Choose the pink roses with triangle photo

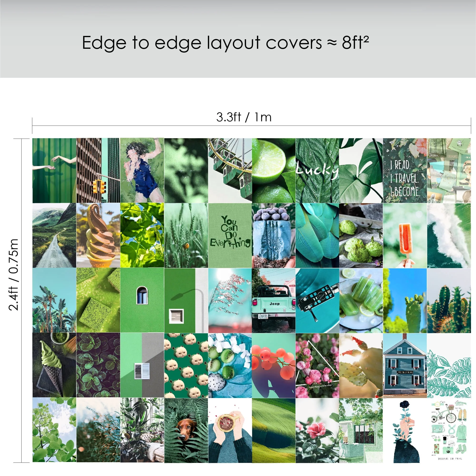(x=317, y=366)
